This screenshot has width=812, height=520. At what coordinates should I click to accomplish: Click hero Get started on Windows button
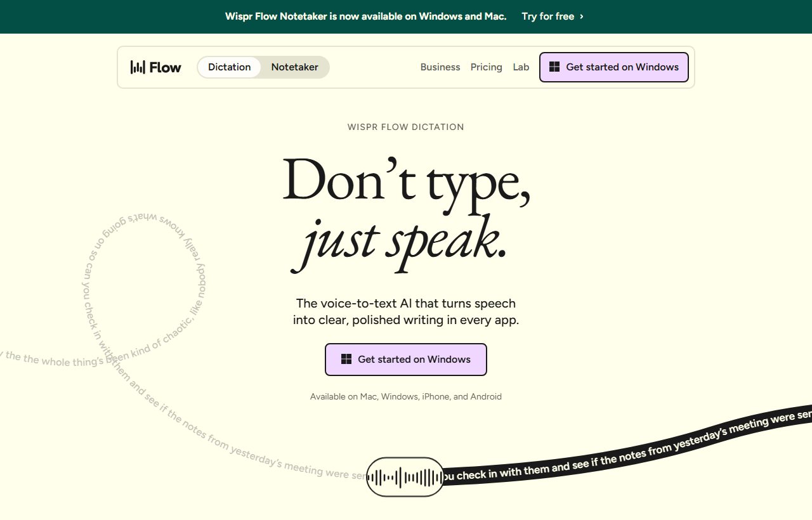coord(406,360)
